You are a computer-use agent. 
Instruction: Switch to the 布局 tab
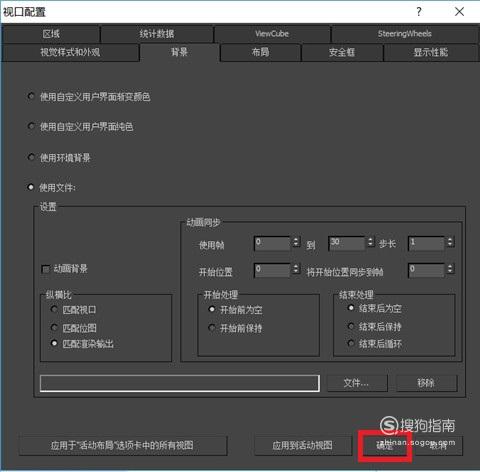point(260,52)
